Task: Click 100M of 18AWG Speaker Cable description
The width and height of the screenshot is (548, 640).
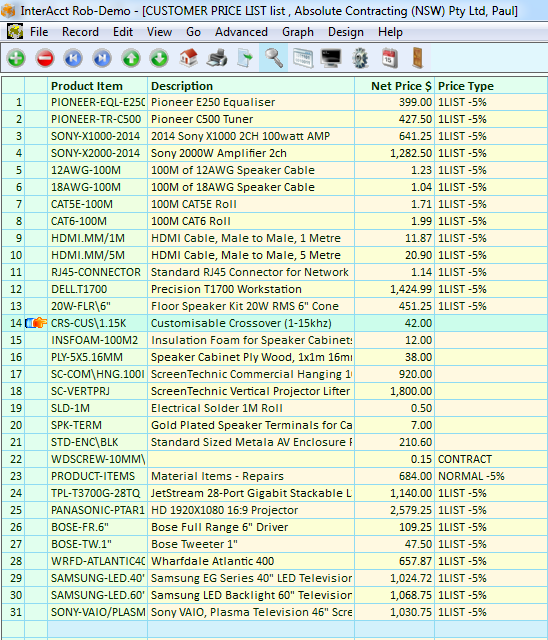Action: (251, 187)
